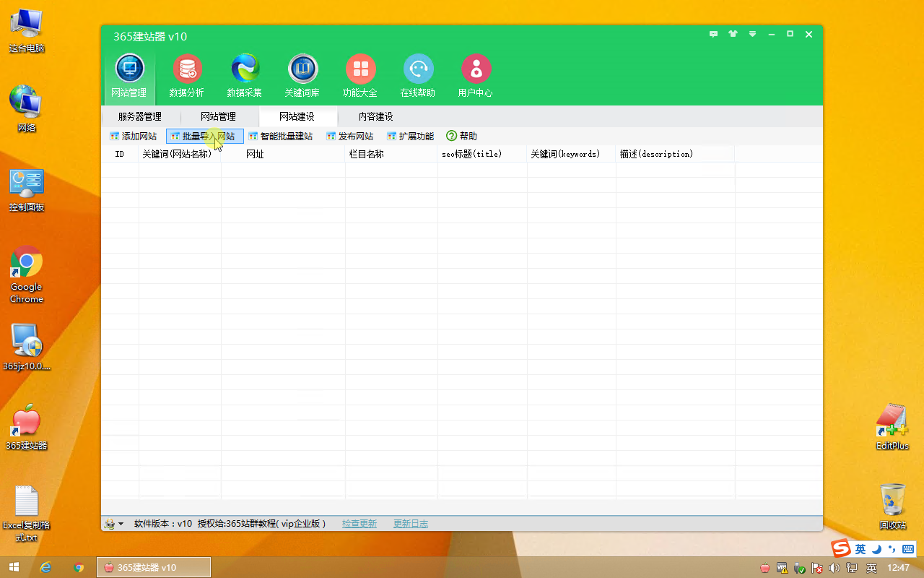Open 帮助 in the toolbar
This screenshot has height=578, width=924.
click(462, 136)
